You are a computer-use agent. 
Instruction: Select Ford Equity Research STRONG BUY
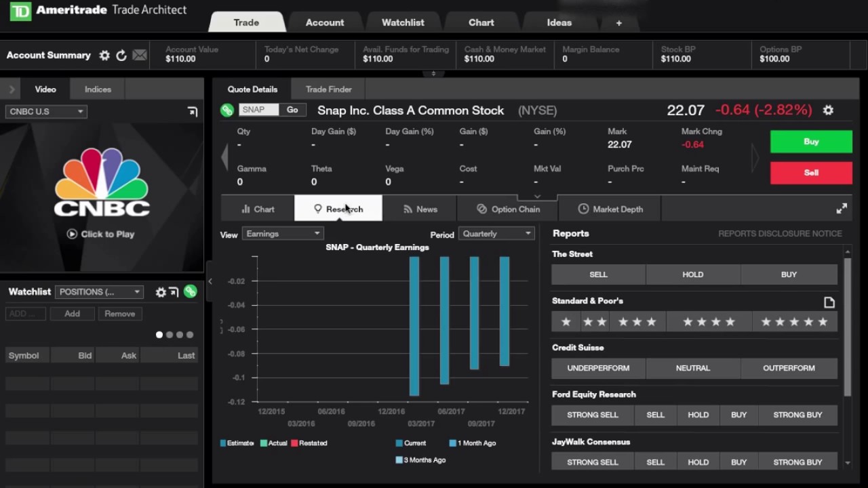797,415
